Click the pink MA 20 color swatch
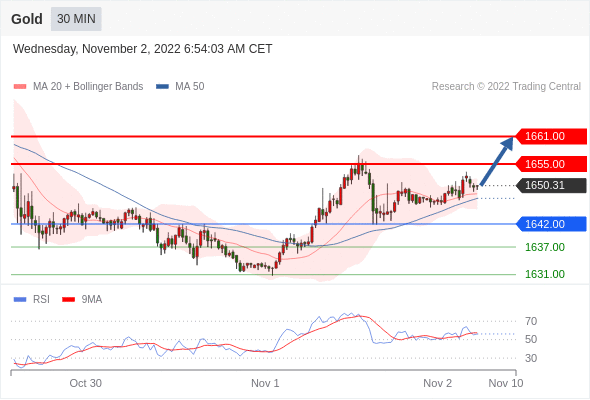The width and height of the screenshot is (590, 400). point(20,87)
